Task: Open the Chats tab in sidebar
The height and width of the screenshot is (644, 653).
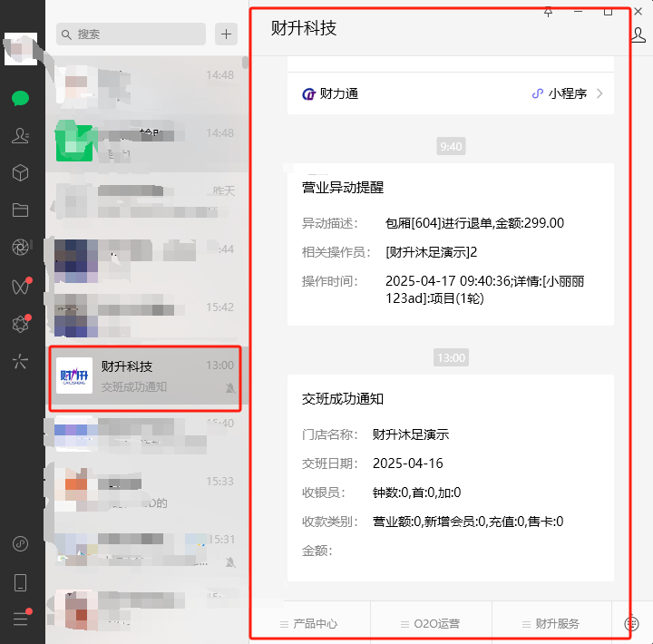Action: [20, 98]
